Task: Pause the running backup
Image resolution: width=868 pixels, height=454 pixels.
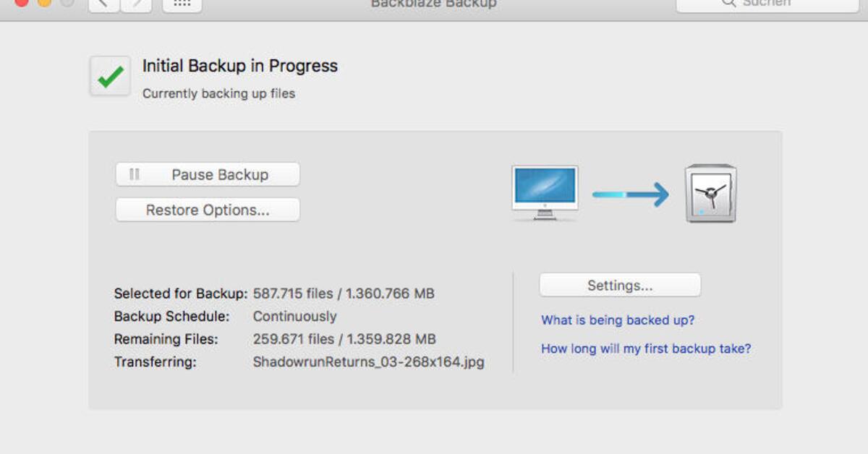Action: (x=207, y=174)
